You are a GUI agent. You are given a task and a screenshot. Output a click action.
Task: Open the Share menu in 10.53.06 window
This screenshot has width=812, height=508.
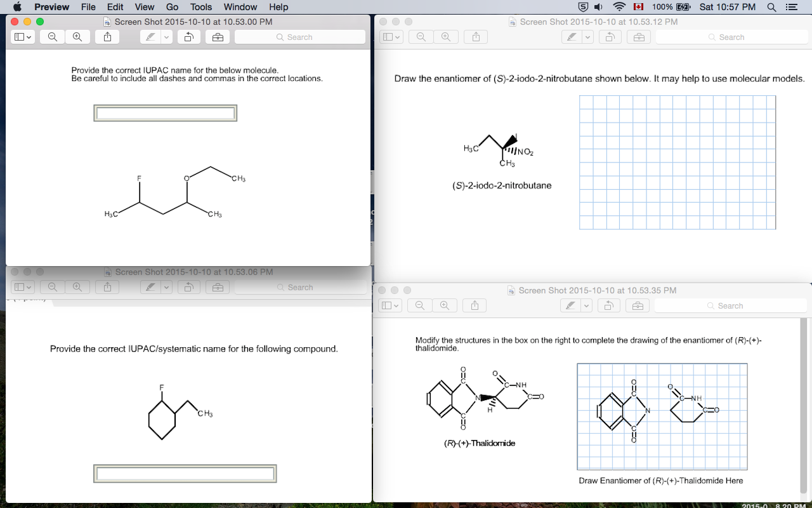(107, 287)
